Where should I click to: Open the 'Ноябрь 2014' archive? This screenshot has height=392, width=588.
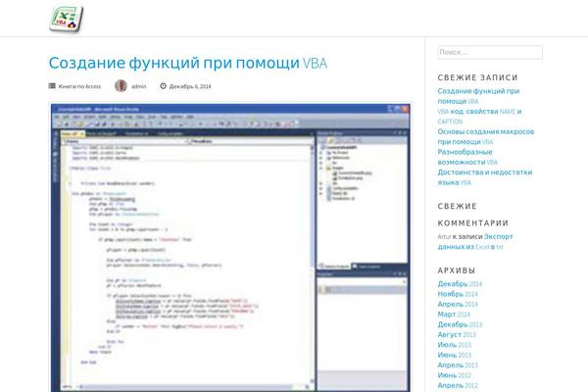coord(458,294)
